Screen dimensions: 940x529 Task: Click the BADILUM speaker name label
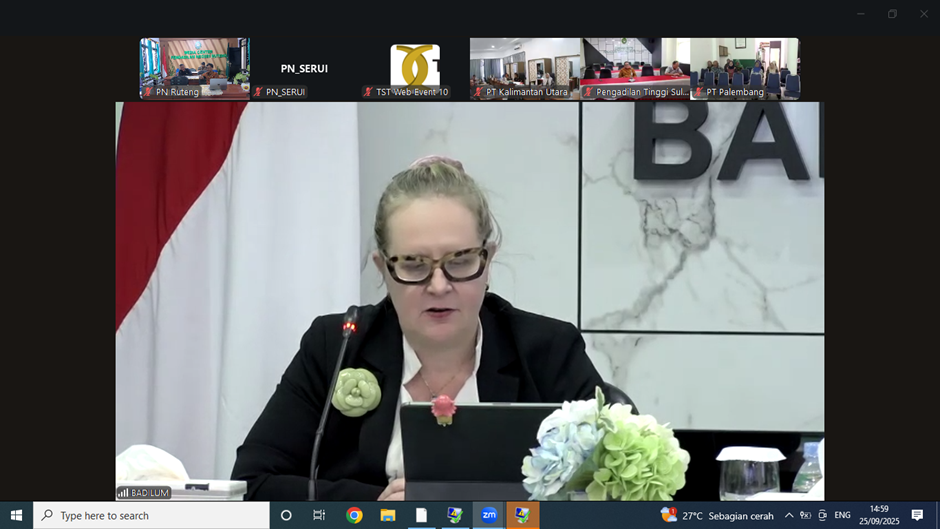144,493
